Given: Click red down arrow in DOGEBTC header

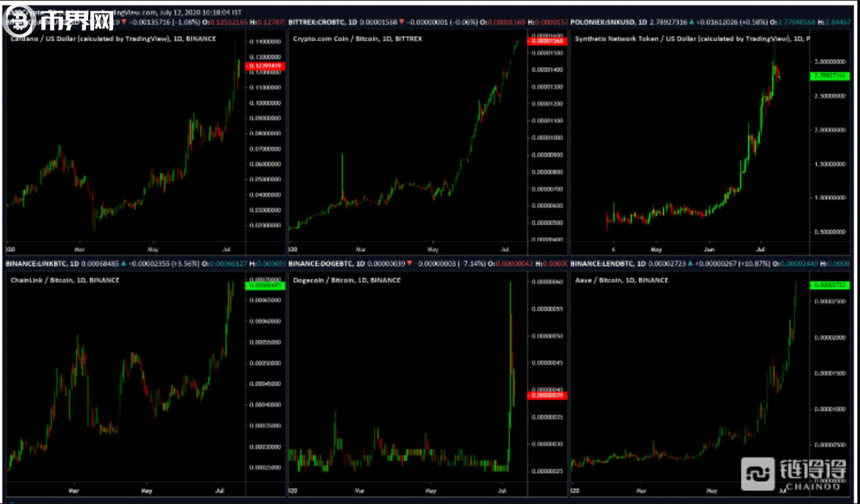Looking at the screenshot, I should [410, 264].
